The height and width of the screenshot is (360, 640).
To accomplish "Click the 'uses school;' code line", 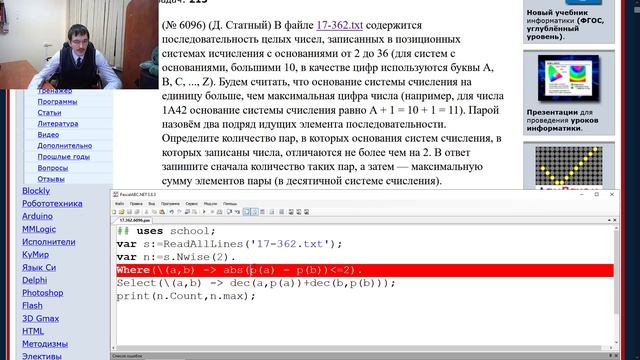I will point(166,231).
